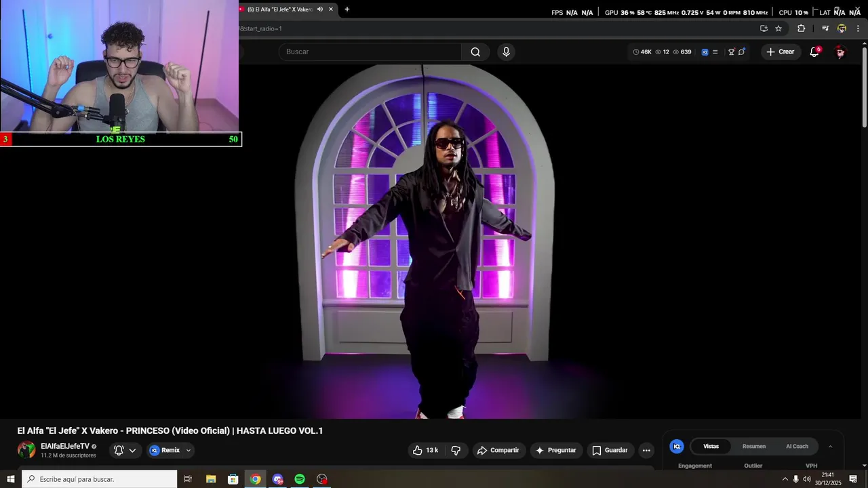The image size is (868, 488).
Task: Click the Guardar button
Action: click(x=610, y=450)
